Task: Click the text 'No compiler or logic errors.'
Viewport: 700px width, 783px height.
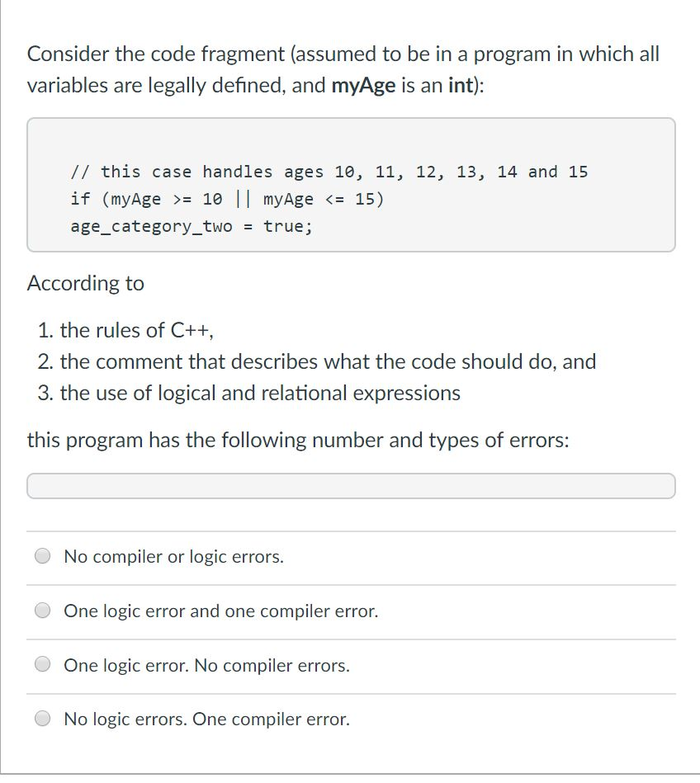Action: (173, 557)
